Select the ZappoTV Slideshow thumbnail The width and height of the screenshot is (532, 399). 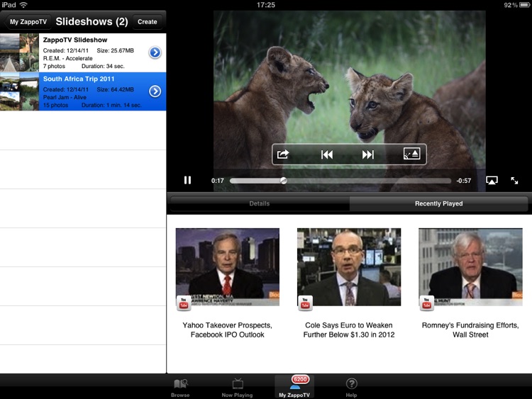19,52
